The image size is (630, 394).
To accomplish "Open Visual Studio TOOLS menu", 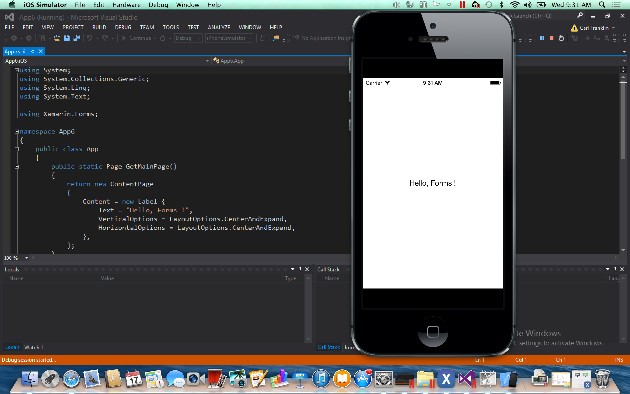I will tap(171, 27).
